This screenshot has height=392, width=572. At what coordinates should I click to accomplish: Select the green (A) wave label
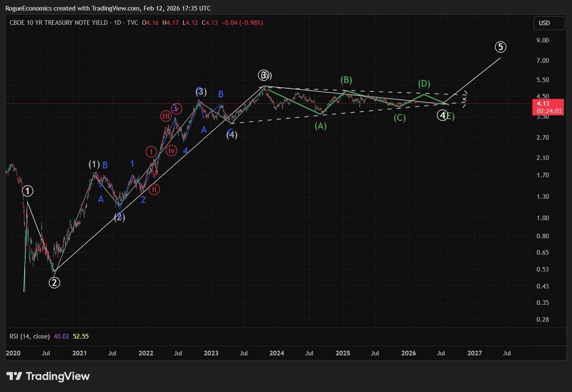320,126
